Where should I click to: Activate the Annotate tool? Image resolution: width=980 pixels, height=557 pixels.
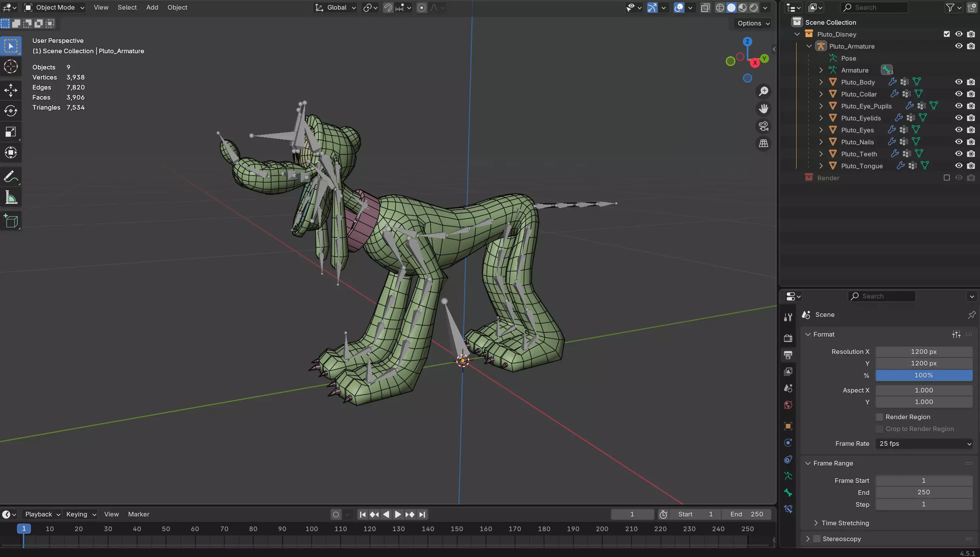11,177
